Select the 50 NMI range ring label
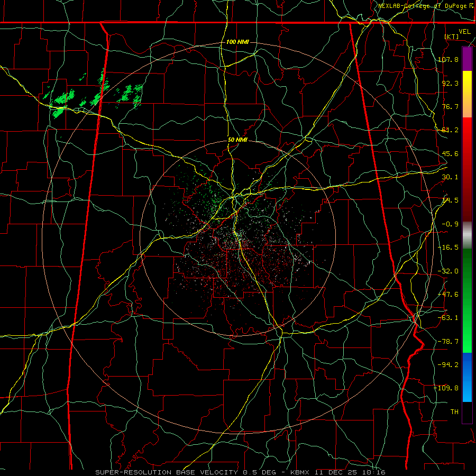Image resolution: width=476 pixels, height=476 pixels. (237, 140)
